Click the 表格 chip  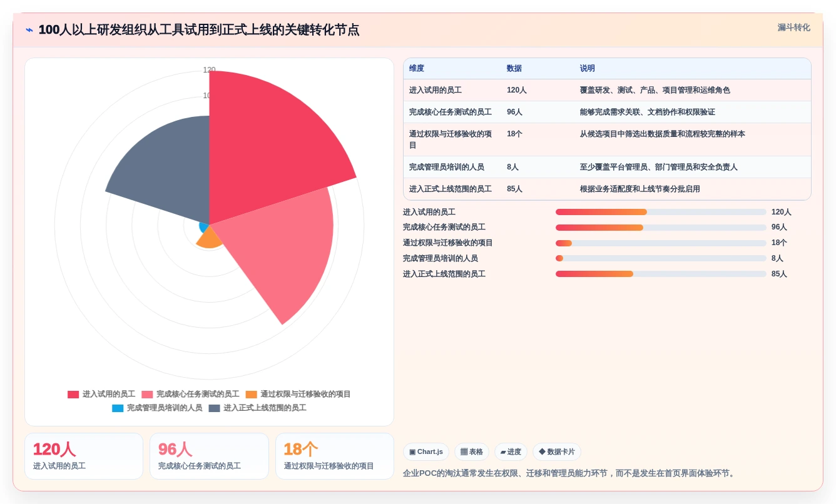pyautogui.click(x=472, y=452)
